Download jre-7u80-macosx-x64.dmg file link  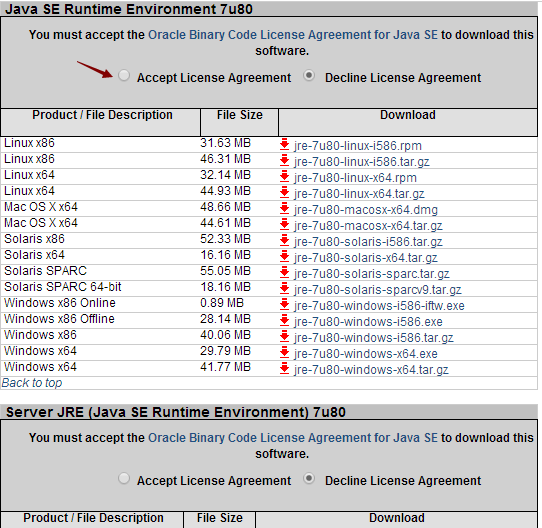[x=366, y=210]
